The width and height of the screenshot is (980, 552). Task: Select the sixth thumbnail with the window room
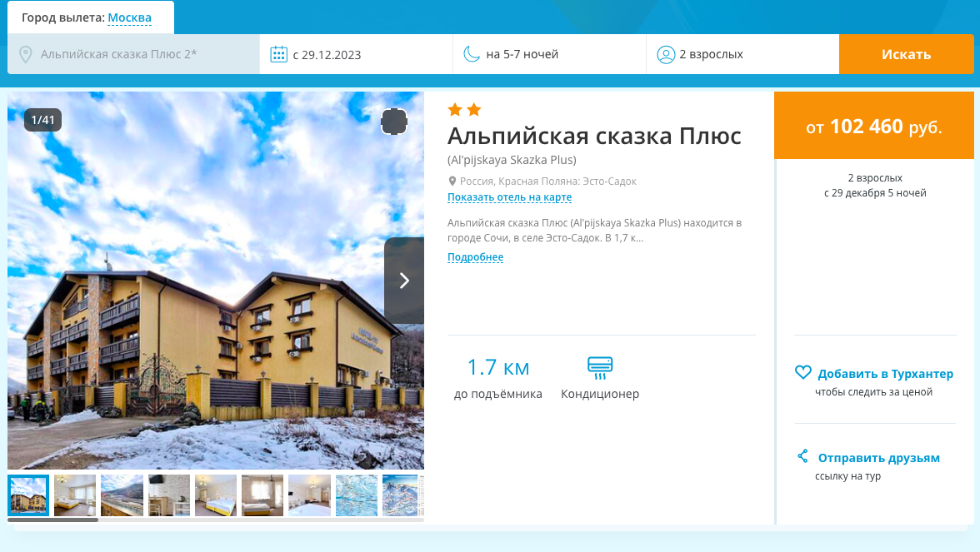pos(262,496)
